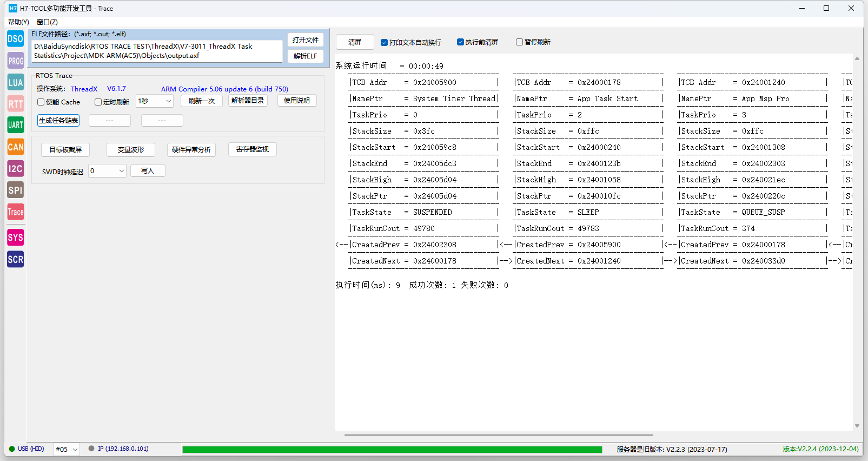Click the 版本:V2.2.4 version text
This screenshot has height=461, width=868.
(821, 449)
